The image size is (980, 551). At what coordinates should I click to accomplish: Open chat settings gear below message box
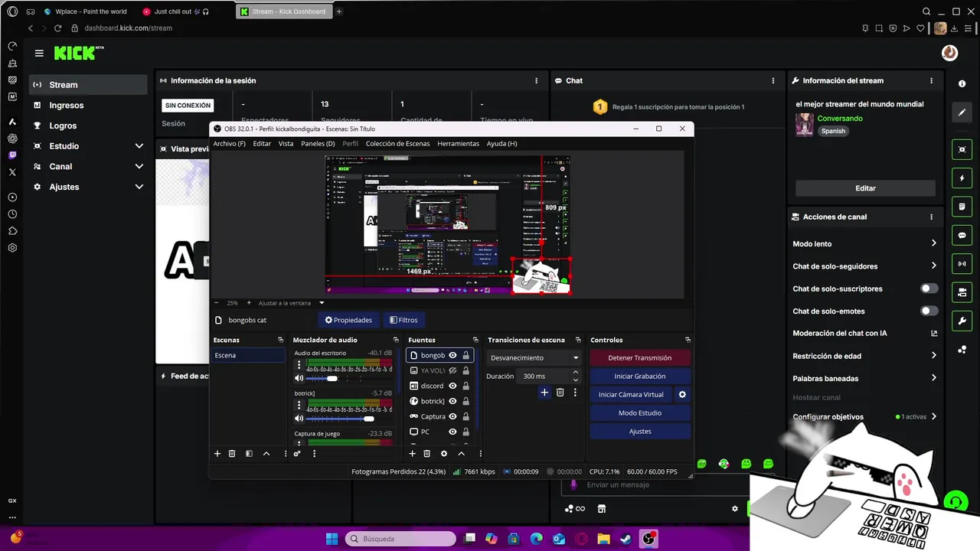pyautogui.click(x=735, y=509)
